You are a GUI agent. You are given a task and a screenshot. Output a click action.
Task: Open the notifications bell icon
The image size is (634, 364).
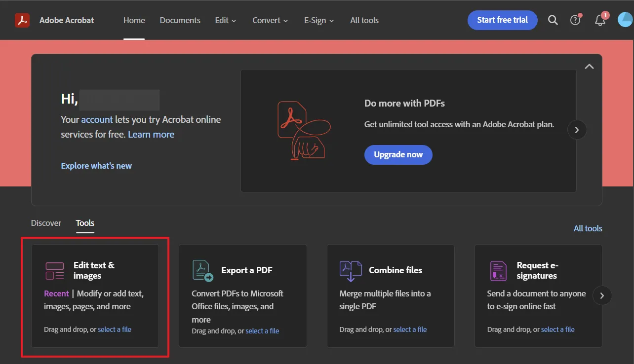[600, 20]
